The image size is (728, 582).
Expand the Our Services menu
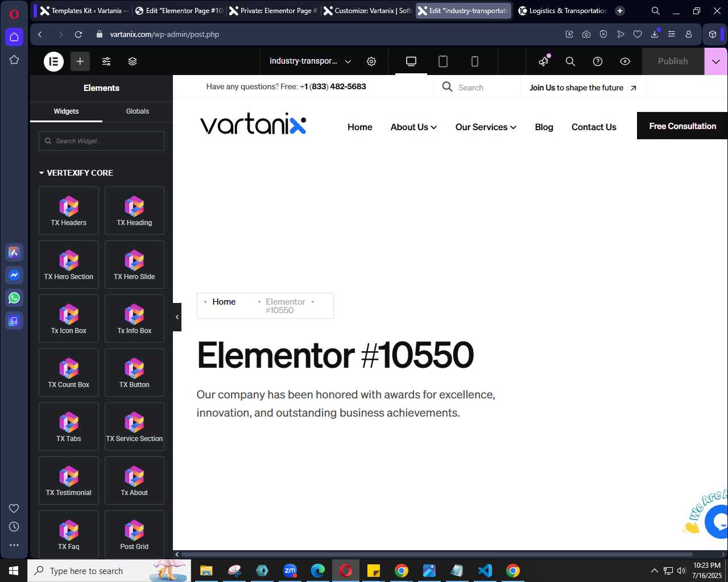pos(486,127)
